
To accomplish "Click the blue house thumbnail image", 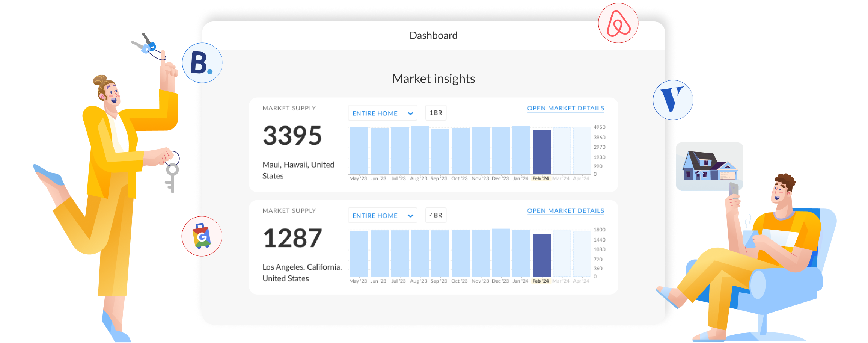I will coord(709,166).
